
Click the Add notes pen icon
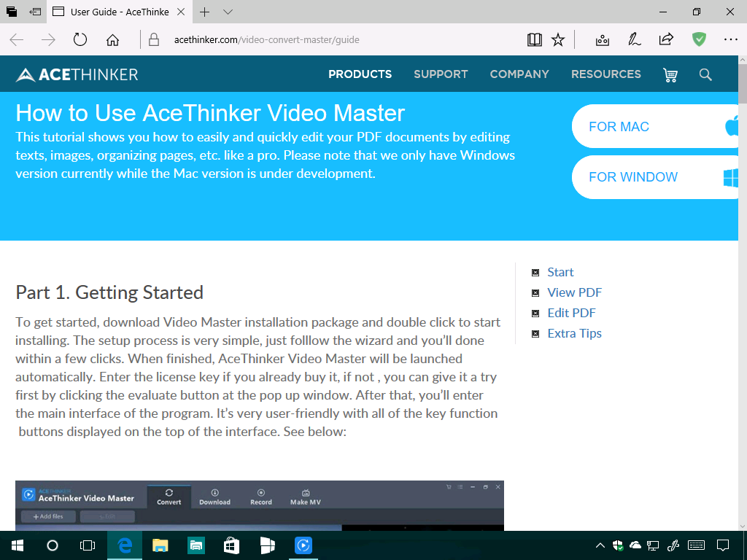tap(634, 39)
